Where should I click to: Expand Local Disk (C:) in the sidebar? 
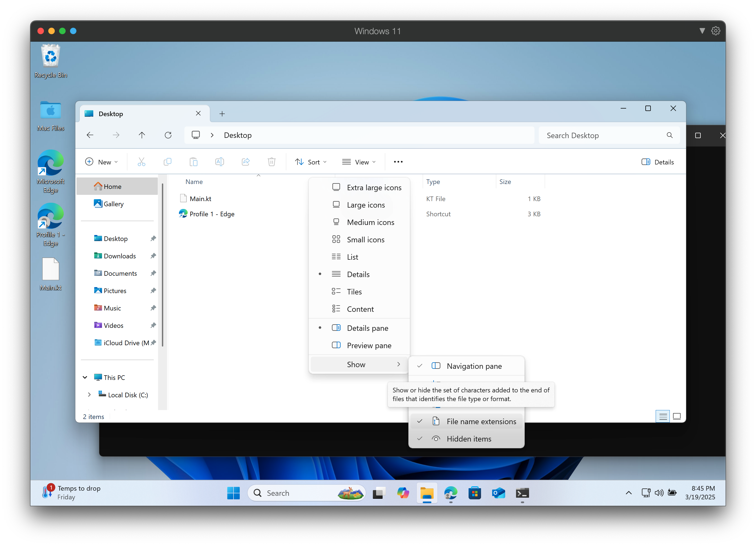coord(89,395)
